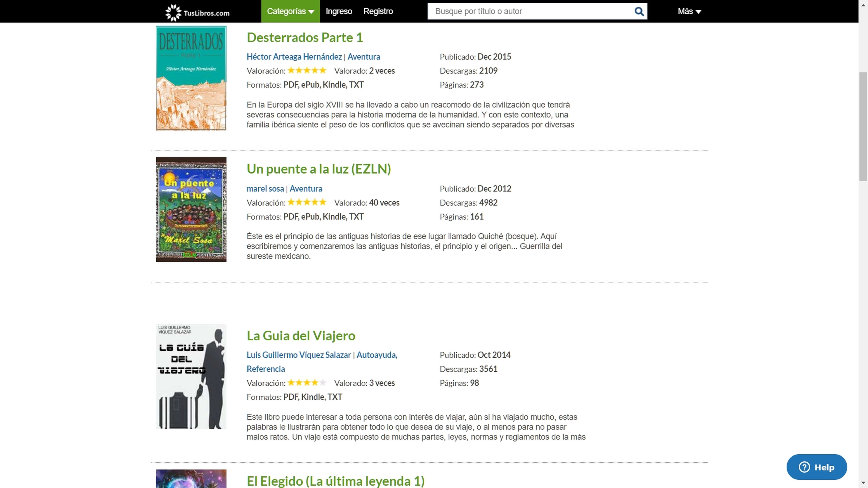Viewport: 868px width, 488px height.
Task: Select the text 'Páginas: 98'
Action: point(459,383)
